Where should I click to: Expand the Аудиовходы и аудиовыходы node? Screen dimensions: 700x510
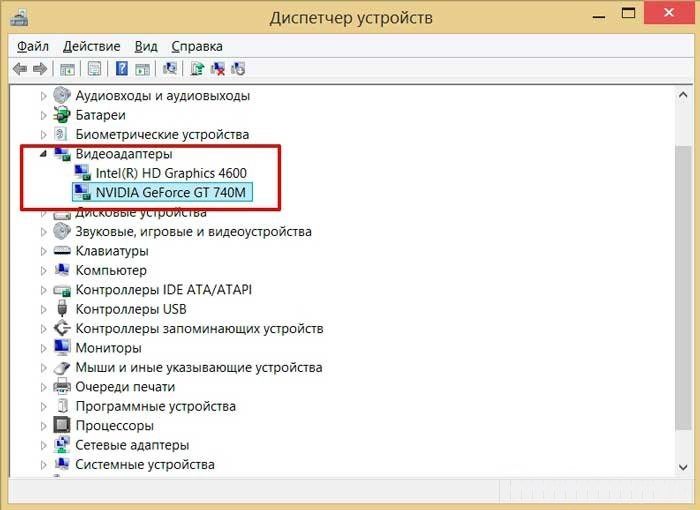pyautogui.click(x=43, y=96)
